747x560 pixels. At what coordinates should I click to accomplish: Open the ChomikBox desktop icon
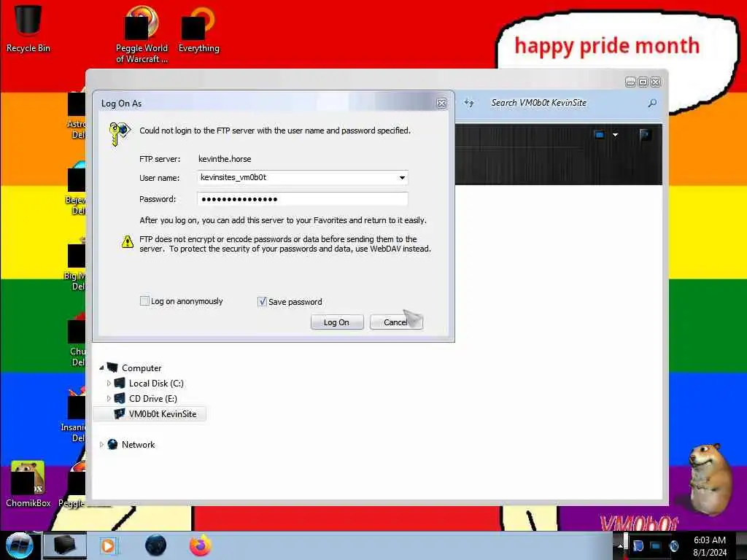pyautogui.click(x=28, y=484)
